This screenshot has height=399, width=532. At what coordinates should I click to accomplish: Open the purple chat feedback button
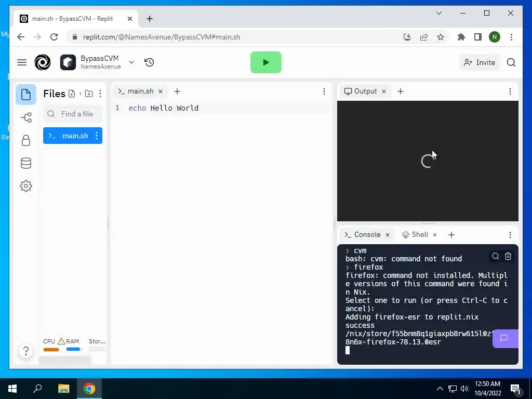click(x=505, y=338)
